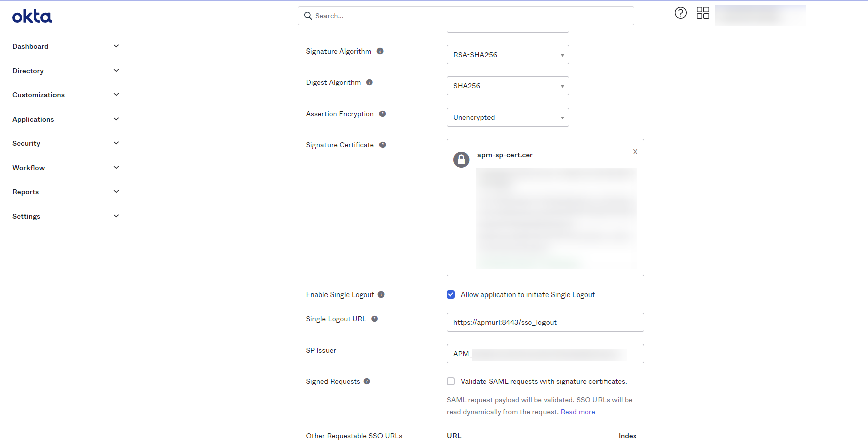This screenshot has height=444, width=868.
Task: Click the Okta logo
Action: click(x=32, y=16)
